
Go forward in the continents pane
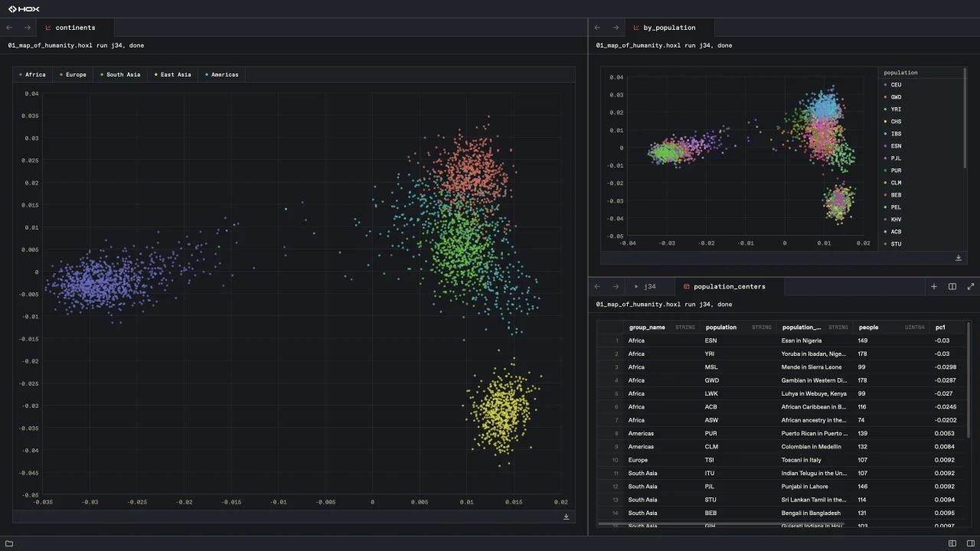click(28, 28)
